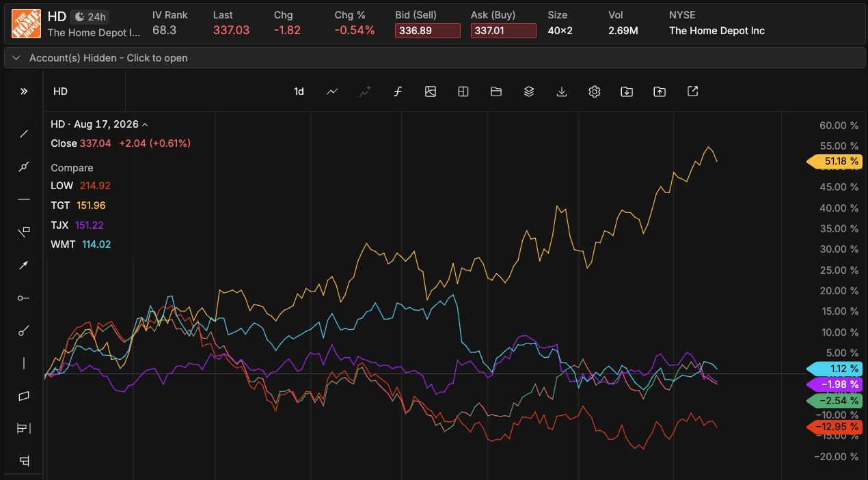Click the Chg −1.82 value

287,30
